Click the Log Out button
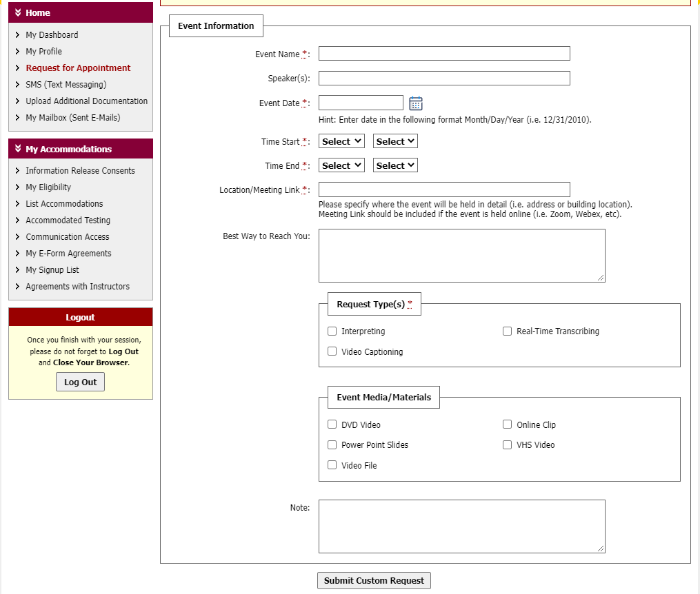 click(x=80, y=382)
